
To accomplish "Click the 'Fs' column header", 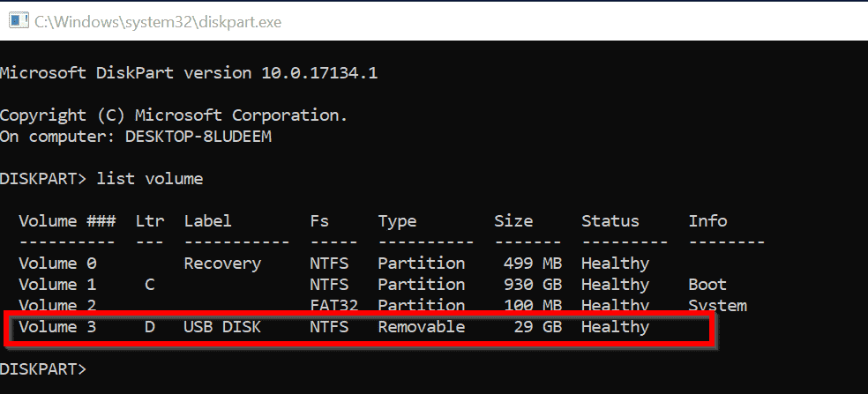I will tap(319, 221).
